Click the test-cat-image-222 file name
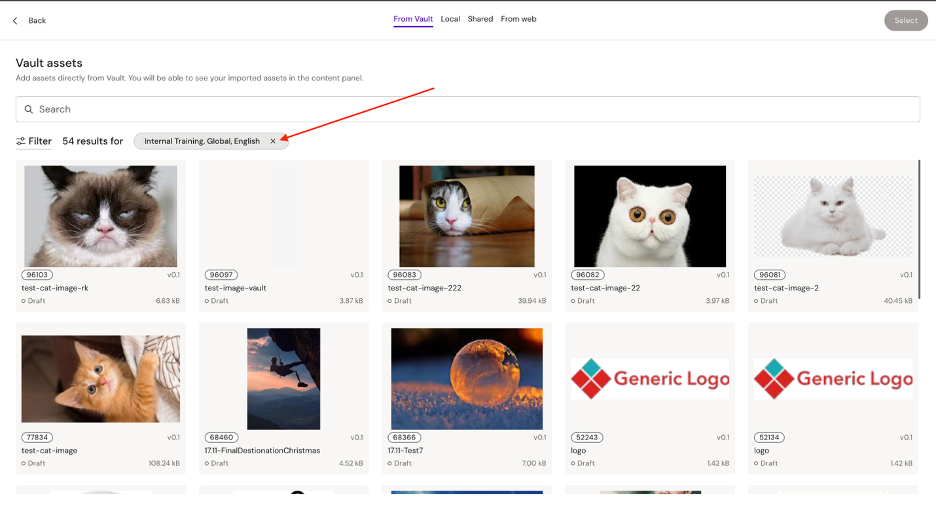This screenshot has height=508, width=936. (x=424, y=288)
